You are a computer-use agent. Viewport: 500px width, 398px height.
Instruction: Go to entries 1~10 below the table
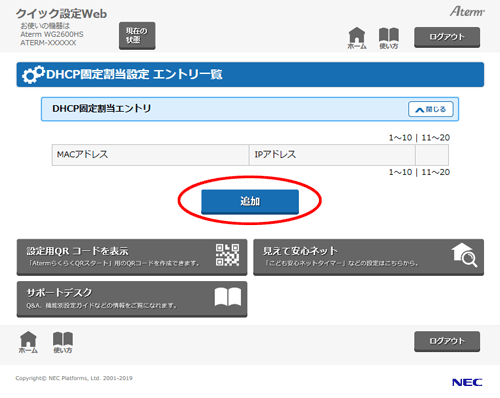(400, 172)
